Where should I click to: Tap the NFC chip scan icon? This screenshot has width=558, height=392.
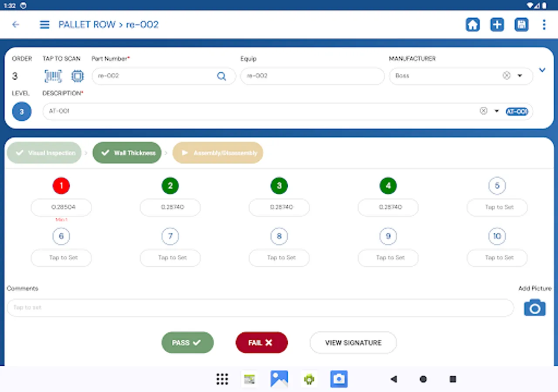point(78,76)
